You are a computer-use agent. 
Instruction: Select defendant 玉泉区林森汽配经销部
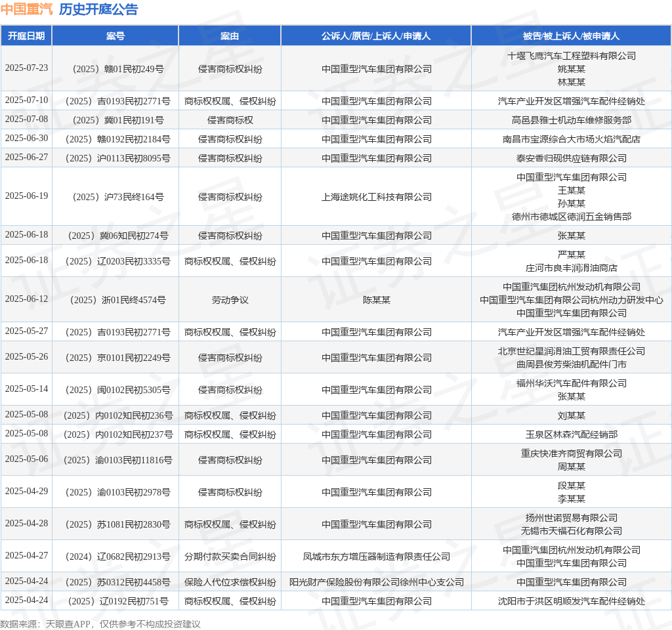572,434
